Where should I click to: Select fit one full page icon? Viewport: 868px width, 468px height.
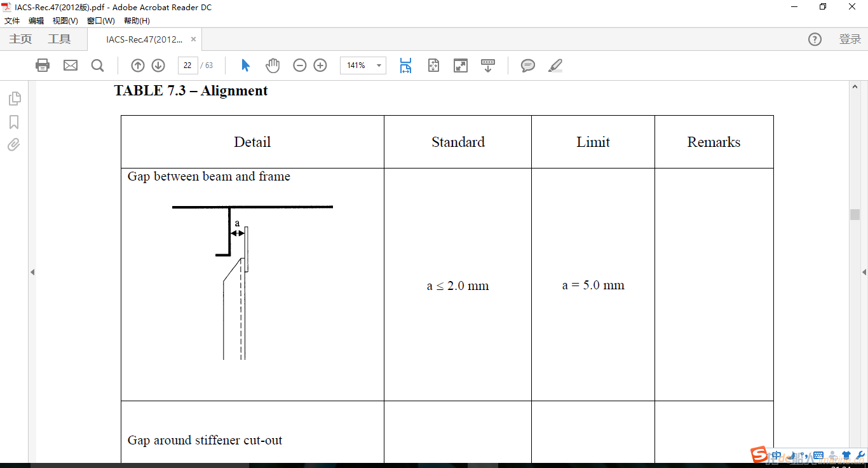point(433,65)
